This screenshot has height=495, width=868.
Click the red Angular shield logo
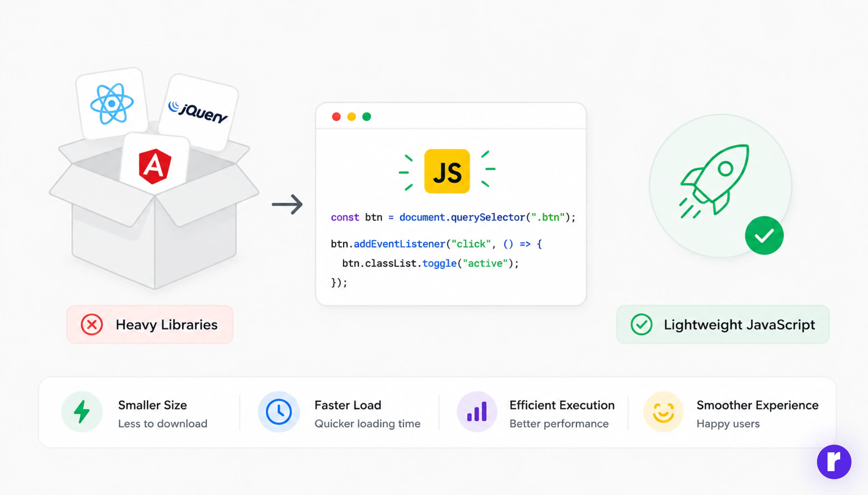pos(155,166)
